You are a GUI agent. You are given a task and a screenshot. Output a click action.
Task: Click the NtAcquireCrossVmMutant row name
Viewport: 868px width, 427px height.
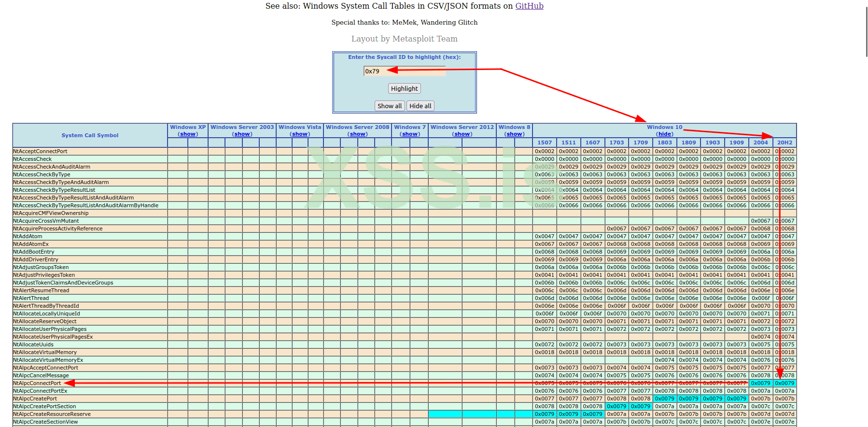point(46,221)
